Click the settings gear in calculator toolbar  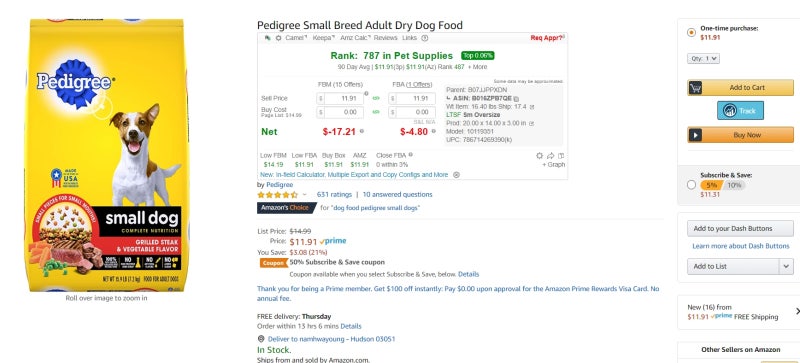coord(279,38)
